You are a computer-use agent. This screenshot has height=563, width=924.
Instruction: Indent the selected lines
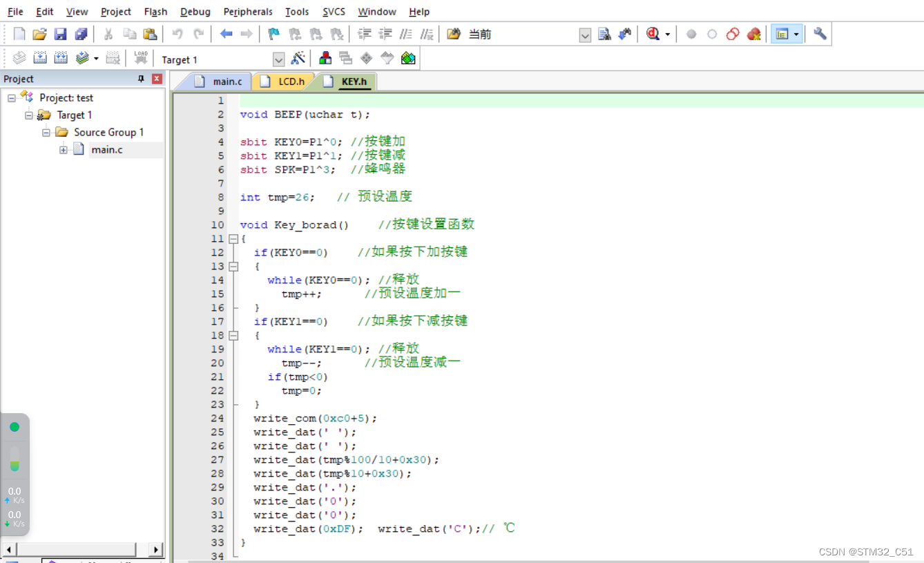[365, 34]
